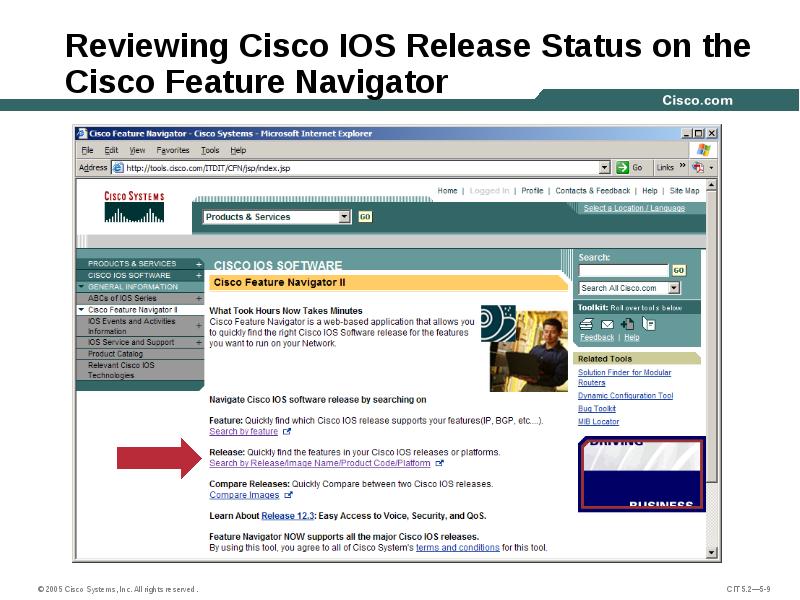Open terms and conditions link

pos(458,547)
